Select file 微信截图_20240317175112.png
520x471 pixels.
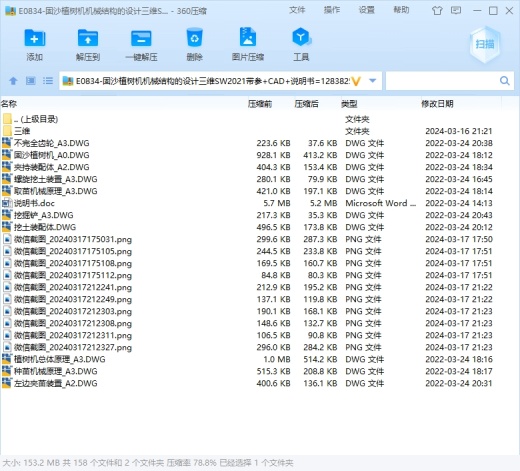(x=73, y=275)
